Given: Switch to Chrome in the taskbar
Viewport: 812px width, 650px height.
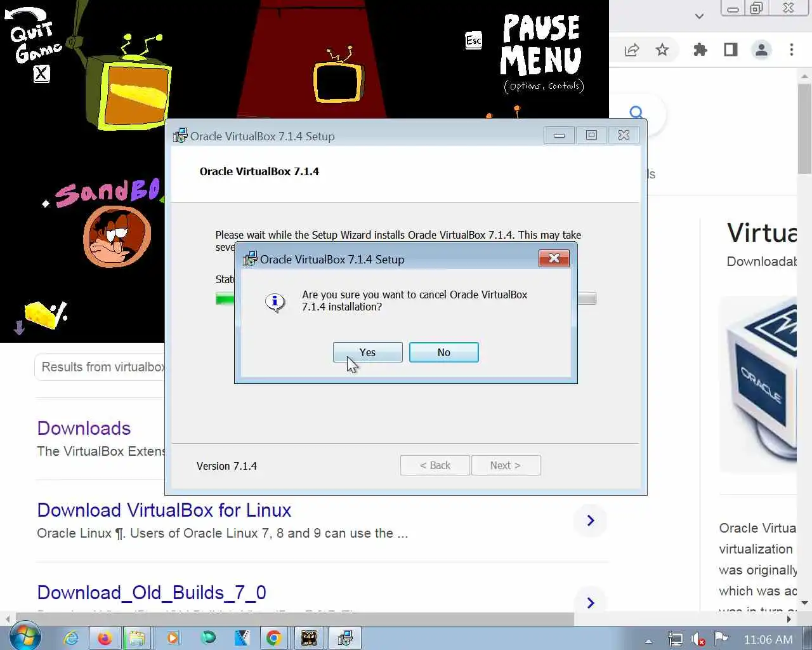Looking at the screenshot, I should click(274, 638).
